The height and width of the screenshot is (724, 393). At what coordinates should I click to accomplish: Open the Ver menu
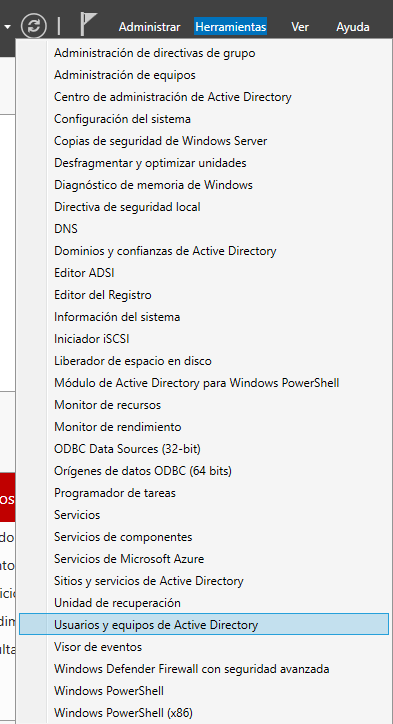[300, 27]
